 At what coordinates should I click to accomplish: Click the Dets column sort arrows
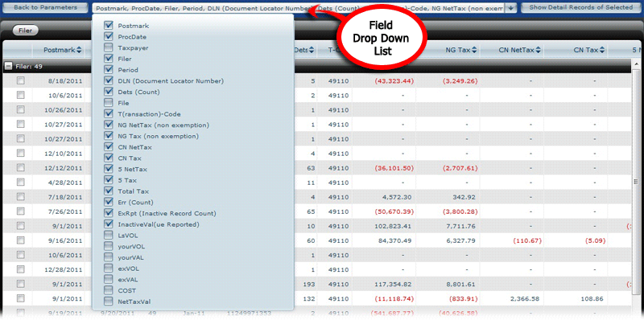312,50
